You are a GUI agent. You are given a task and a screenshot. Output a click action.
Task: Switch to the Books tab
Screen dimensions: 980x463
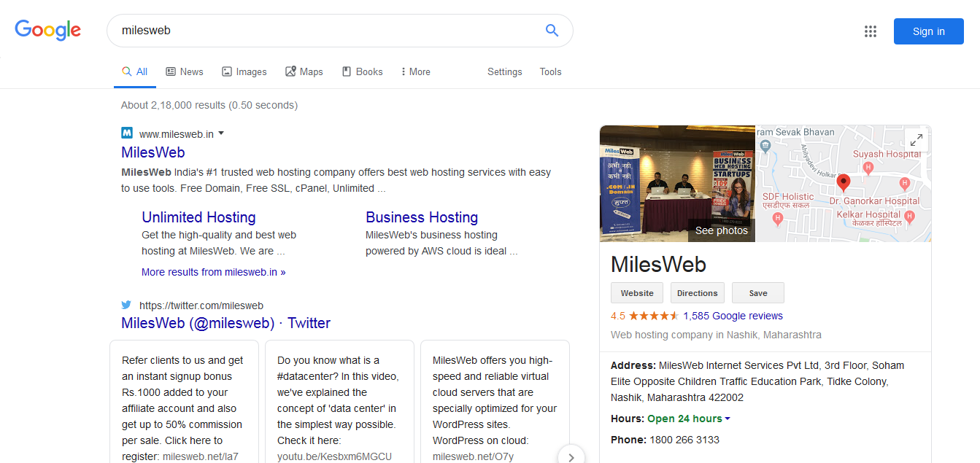pyautogui.click(x=362, y=71)
